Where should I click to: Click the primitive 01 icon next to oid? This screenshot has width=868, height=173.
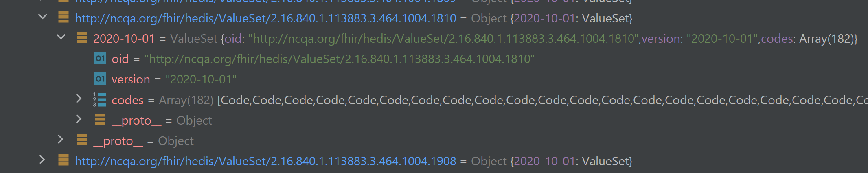pyautogui.click(x=100, y=58)
